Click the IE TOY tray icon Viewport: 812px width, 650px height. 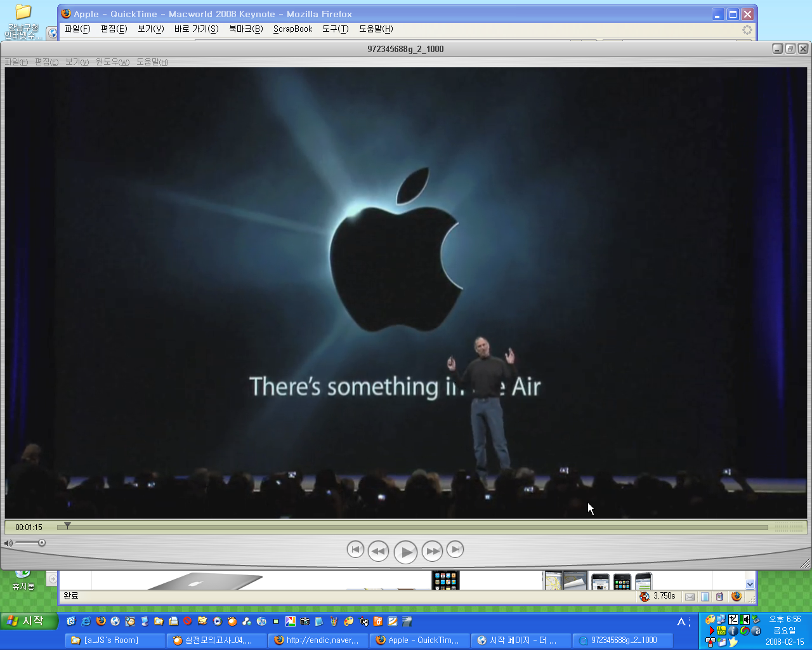(721, 630)
